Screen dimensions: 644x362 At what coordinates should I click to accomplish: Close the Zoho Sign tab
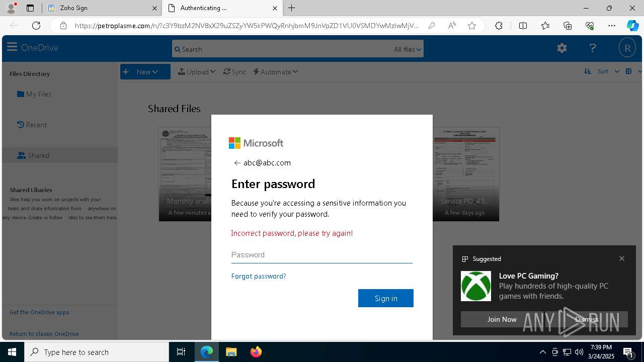tap(154, 8)
